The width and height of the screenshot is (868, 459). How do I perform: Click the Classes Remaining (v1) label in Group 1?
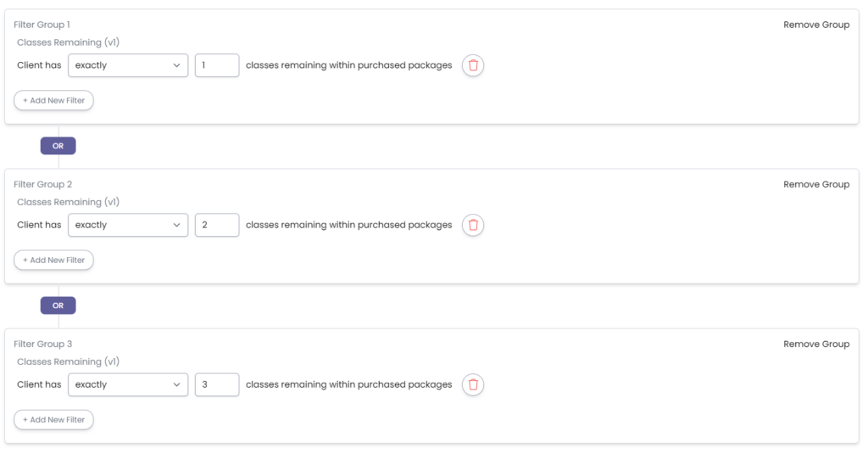point(68,42)
